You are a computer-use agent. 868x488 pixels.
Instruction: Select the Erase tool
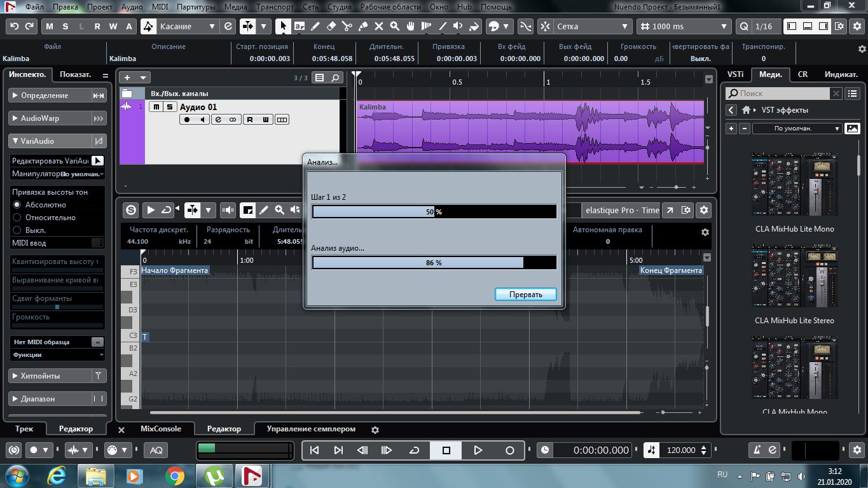click(331, 26)
